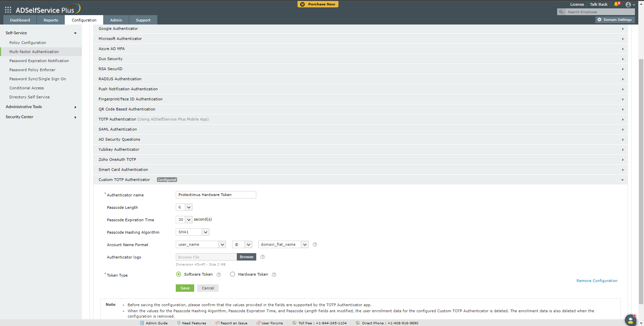Open Password Policy Enforcer in the sidebar
The image size is (644, 326).
pos(33,70)
